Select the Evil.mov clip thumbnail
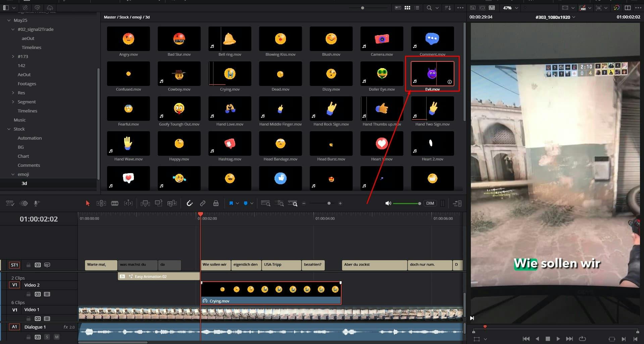 tap(432, 73)
